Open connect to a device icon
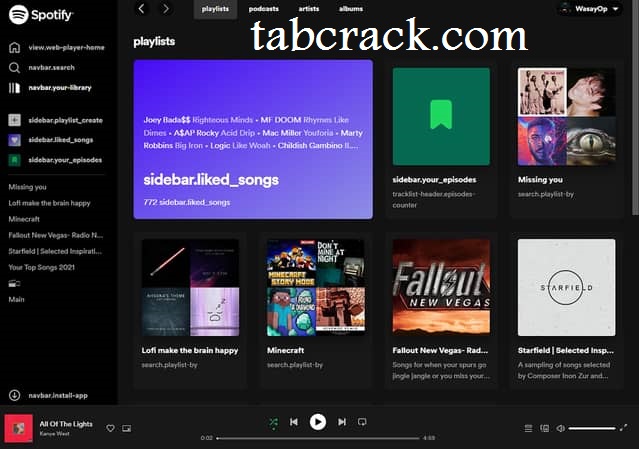639x449 pixels. tap(544, 428)
